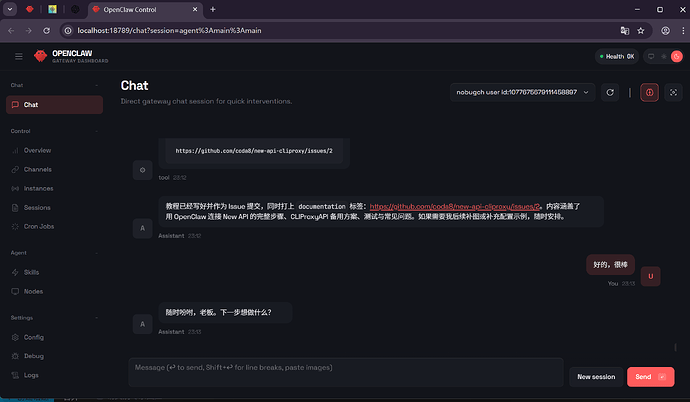Image resolution: width=690 pixels, height=402 pixels.
Task: Click the assistant reply 随时吩咐，老板
Action: coord(225,312)
